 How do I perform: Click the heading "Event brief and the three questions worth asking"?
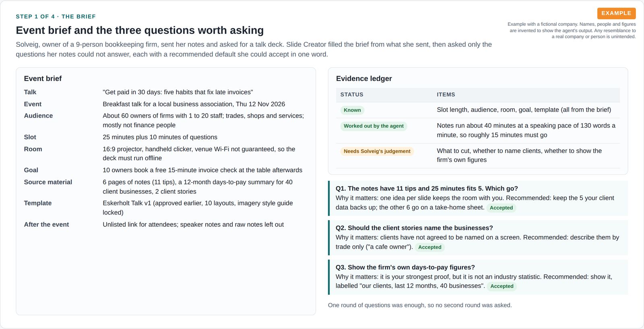point(140,30)
